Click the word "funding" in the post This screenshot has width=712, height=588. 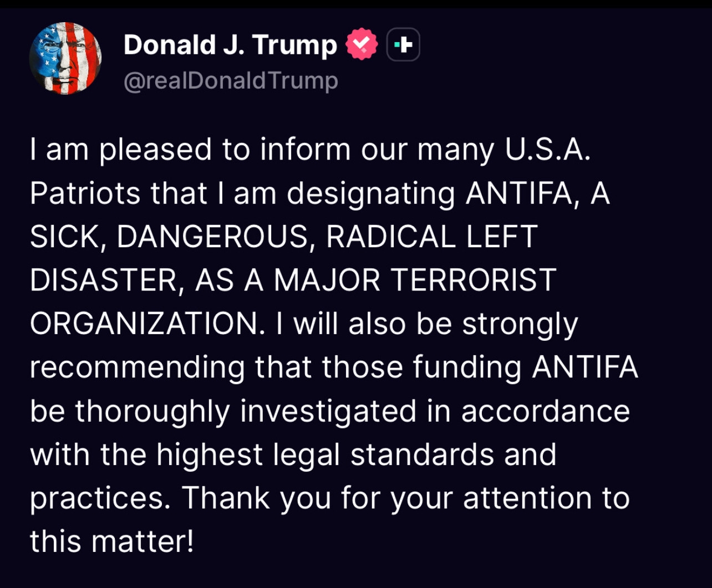(470, 367)
